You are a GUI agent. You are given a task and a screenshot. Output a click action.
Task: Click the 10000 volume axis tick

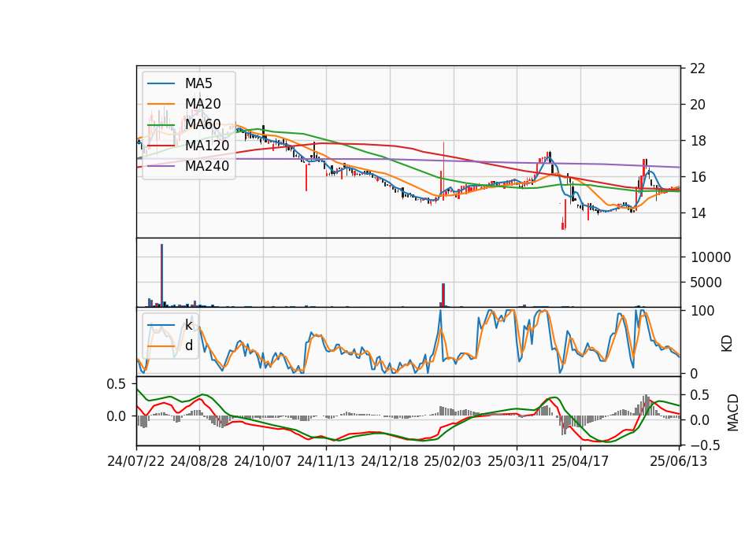(x=710, y=257)
